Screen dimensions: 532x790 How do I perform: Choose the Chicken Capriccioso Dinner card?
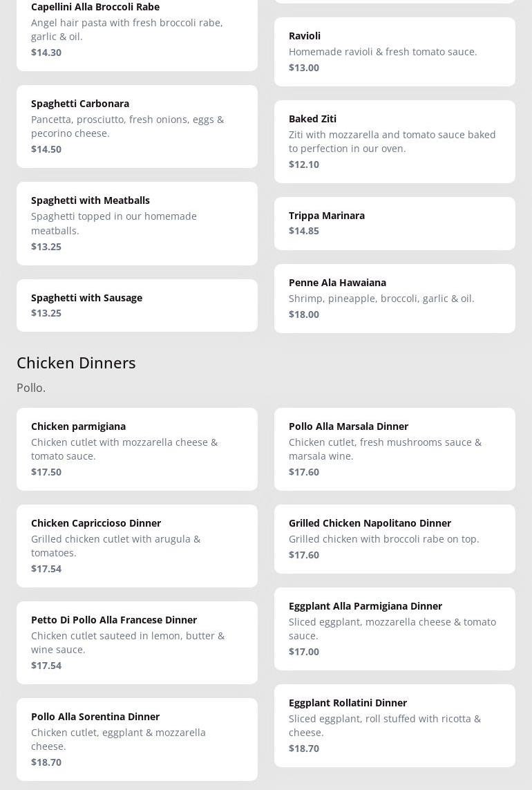[137, 546]
